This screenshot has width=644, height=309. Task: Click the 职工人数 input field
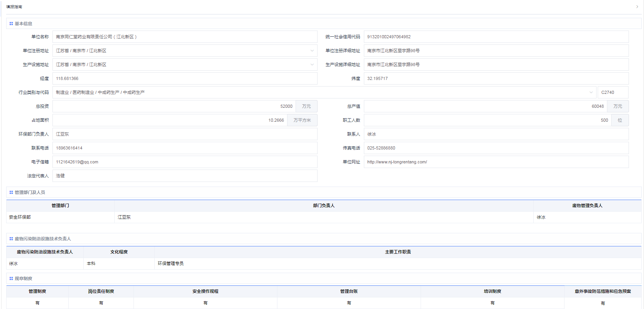point(487,120)
